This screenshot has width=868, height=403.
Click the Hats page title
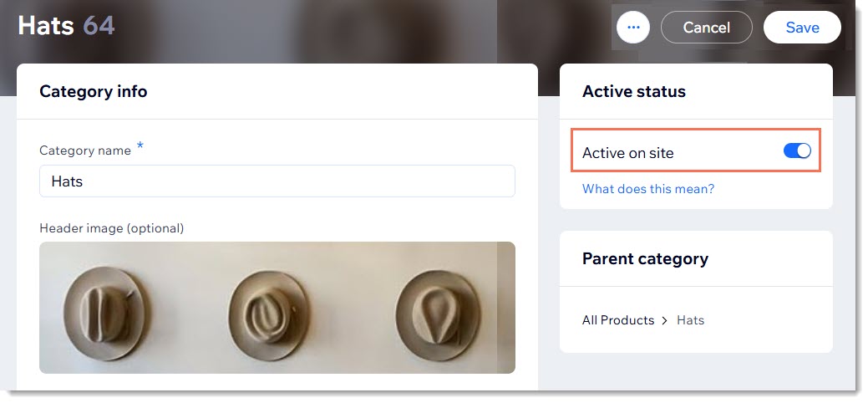[46, 26]
